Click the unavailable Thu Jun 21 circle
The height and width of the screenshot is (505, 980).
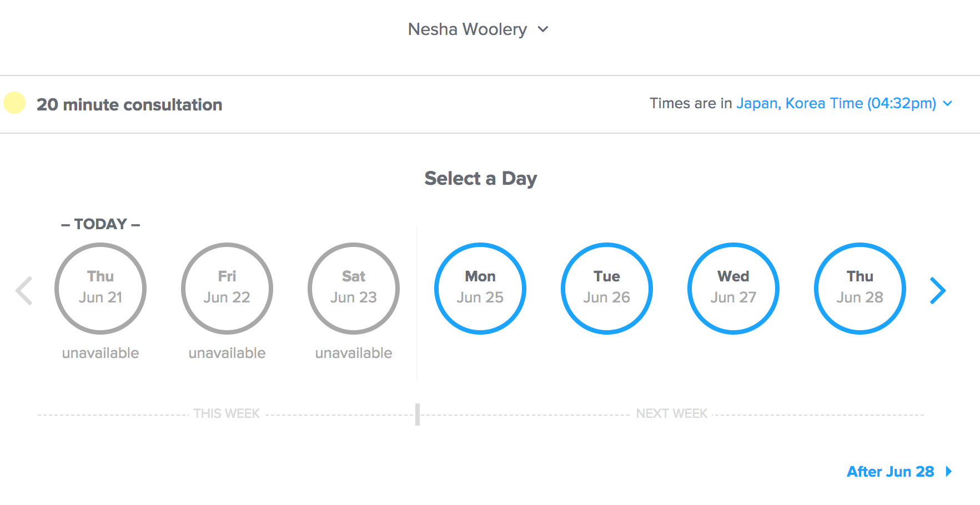[x=100, y=289]
